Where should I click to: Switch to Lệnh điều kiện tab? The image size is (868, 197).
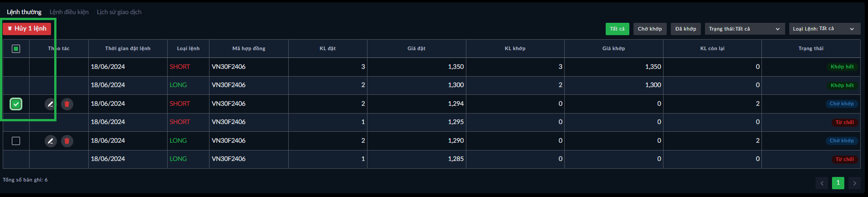pos(69,12)
